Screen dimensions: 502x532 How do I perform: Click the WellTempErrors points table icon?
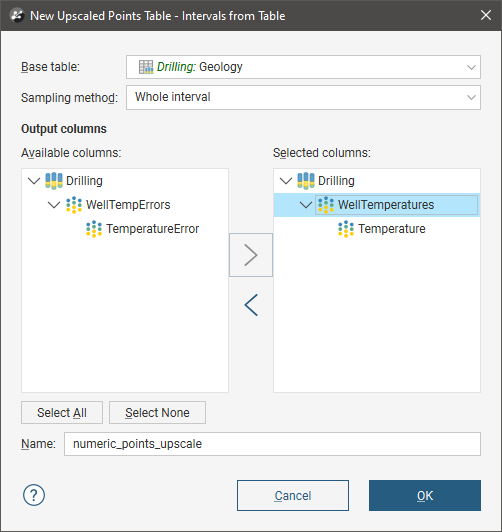pos(74,205)
